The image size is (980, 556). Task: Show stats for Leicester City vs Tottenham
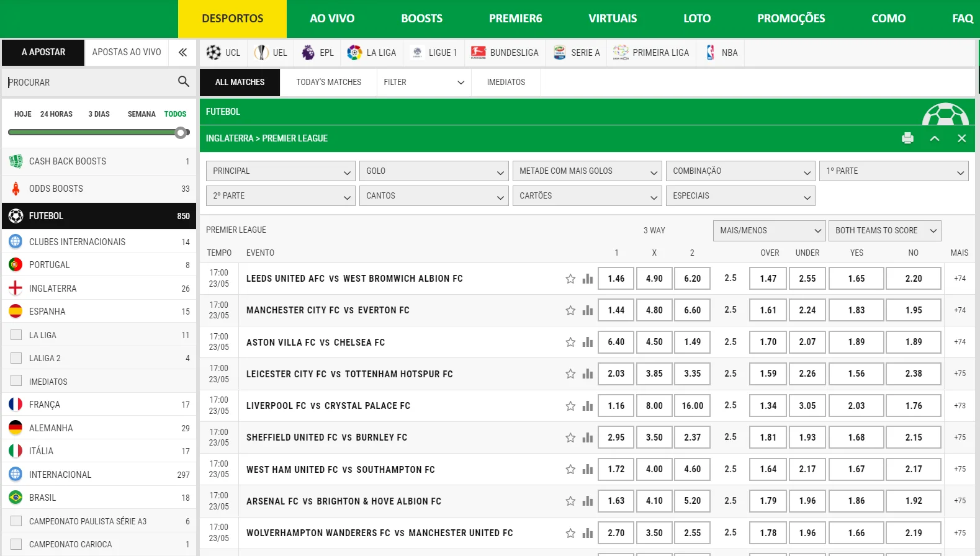[x=588, y=374]
